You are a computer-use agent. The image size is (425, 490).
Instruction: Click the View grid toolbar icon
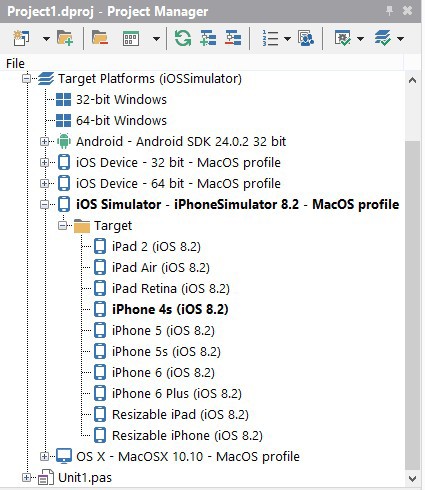coord(131,39)
